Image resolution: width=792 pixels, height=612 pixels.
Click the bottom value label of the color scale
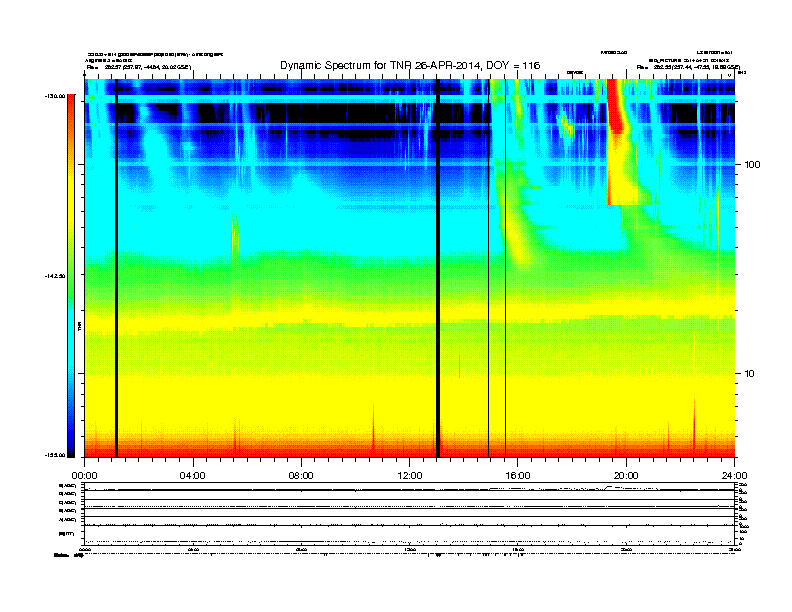55,455
